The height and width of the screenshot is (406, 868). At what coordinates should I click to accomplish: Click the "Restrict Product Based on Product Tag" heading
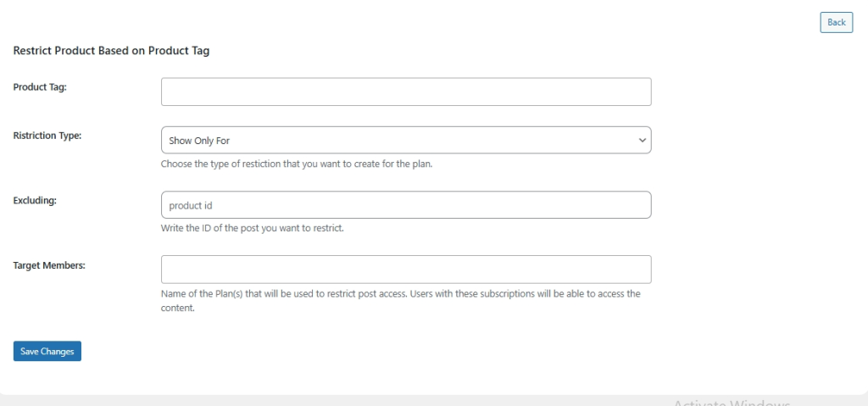pyautogui.click(x=111, y=51)
